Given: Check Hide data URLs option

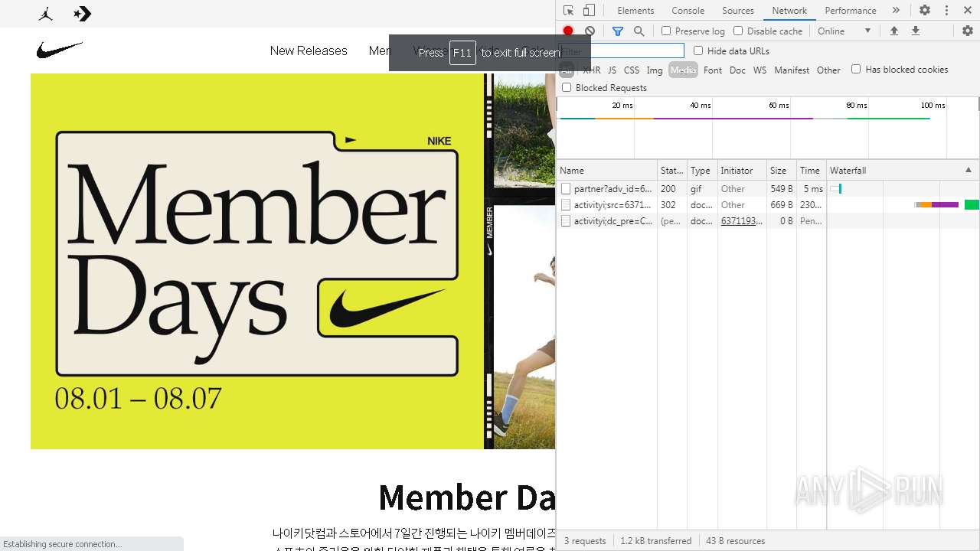Looking at the screenshot, I should coord(698,51).
